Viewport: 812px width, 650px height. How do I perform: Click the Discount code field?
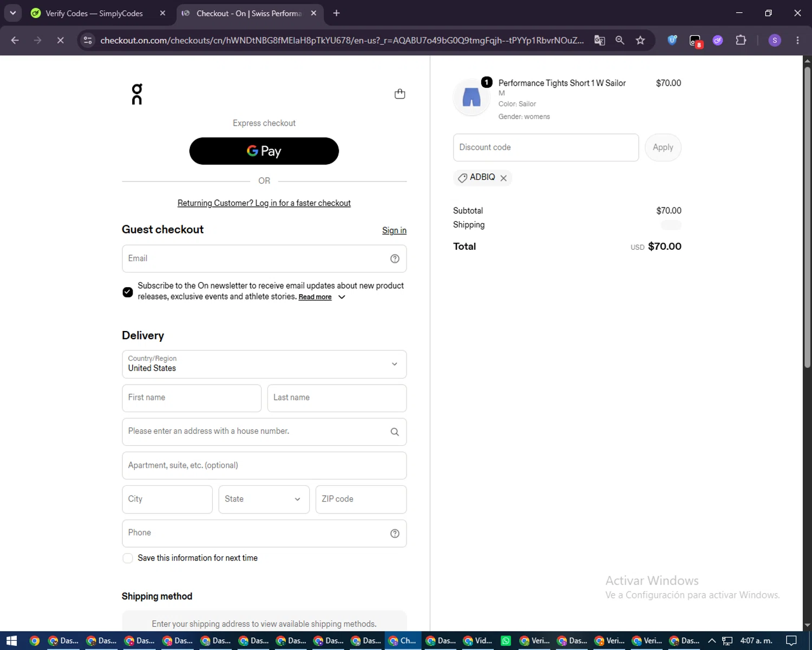click(546, 147)
